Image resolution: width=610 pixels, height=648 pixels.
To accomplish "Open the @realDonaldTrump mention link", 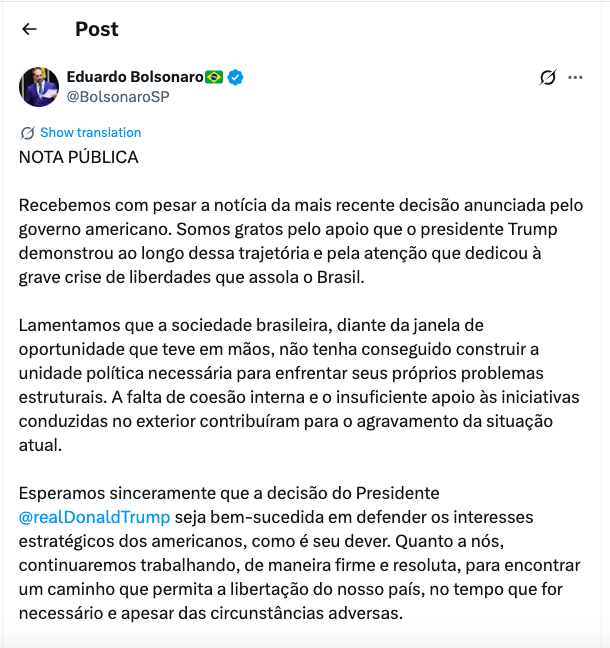I will click(x=95, y=517).
